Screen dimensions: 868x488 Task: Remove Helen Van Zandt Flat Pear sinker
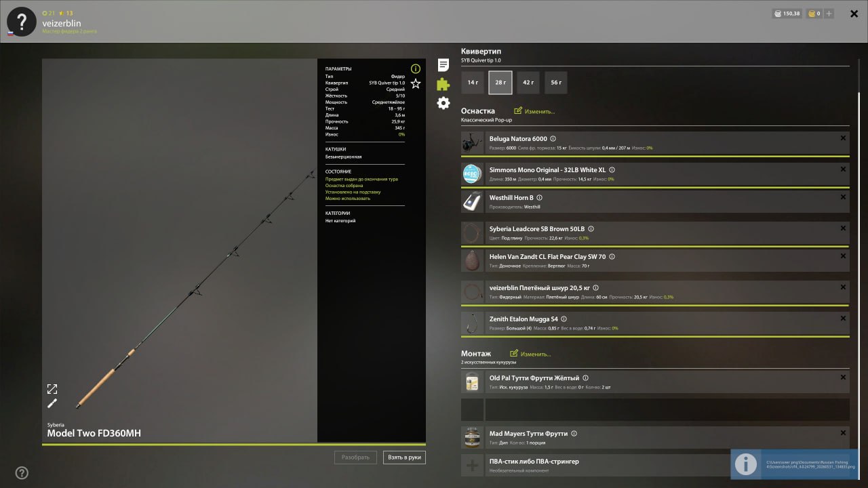[x=843, y=256]
